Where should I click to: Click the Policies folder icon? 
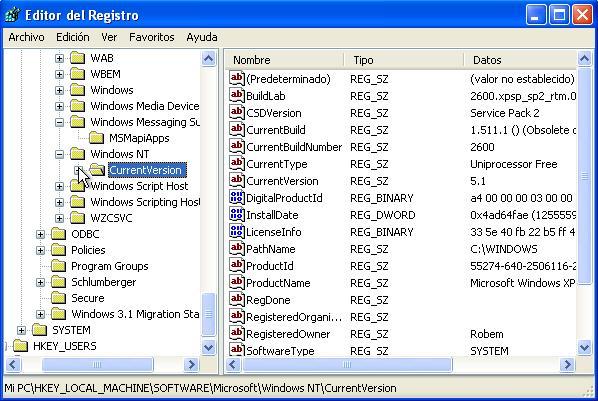59,250
